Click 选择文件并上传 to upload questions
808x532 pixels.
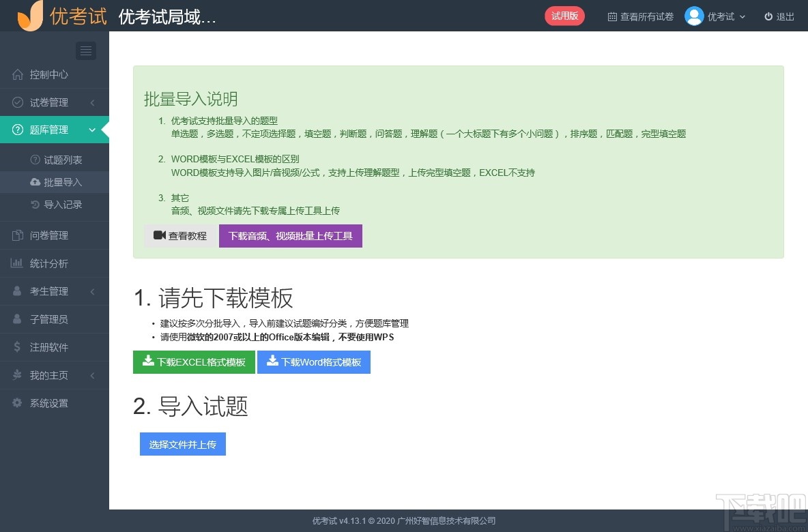pos(182,444)
